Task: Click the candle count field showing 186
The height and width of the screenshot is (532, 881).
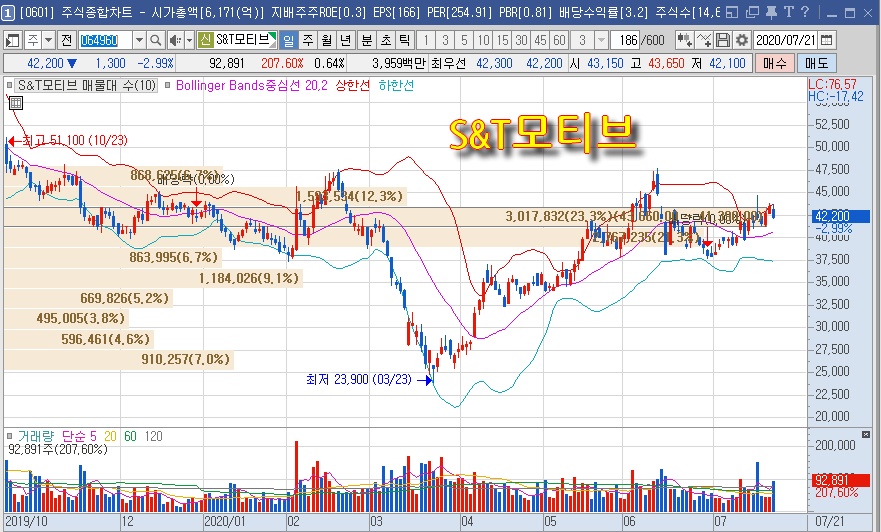Action: pos(625,40)
